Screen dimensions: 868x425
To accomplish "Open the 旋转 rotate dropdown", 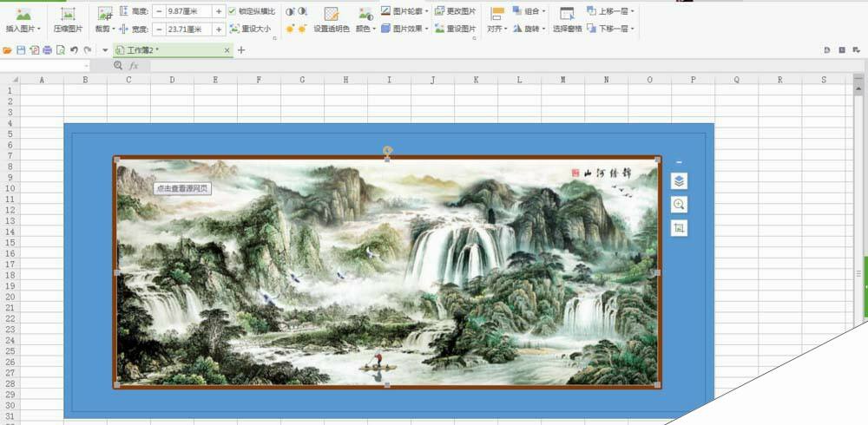I will point(529,29).
